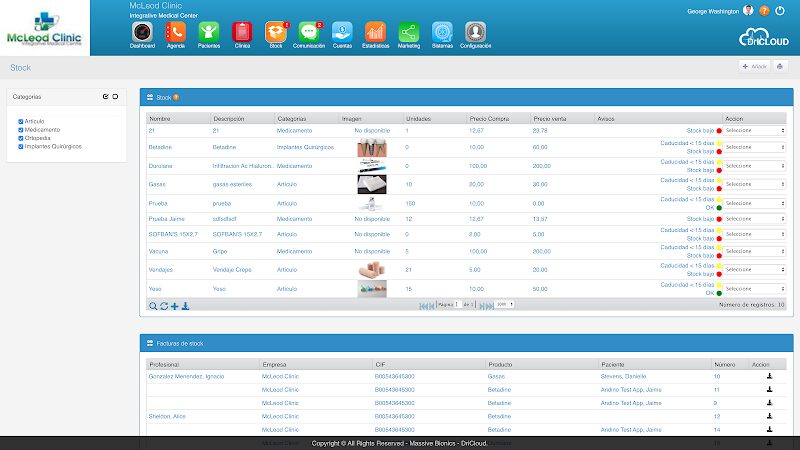The width and height of the screenshot is (800, 450).
Task: Click the refresh icon below stock table
Action: point(164,305)
